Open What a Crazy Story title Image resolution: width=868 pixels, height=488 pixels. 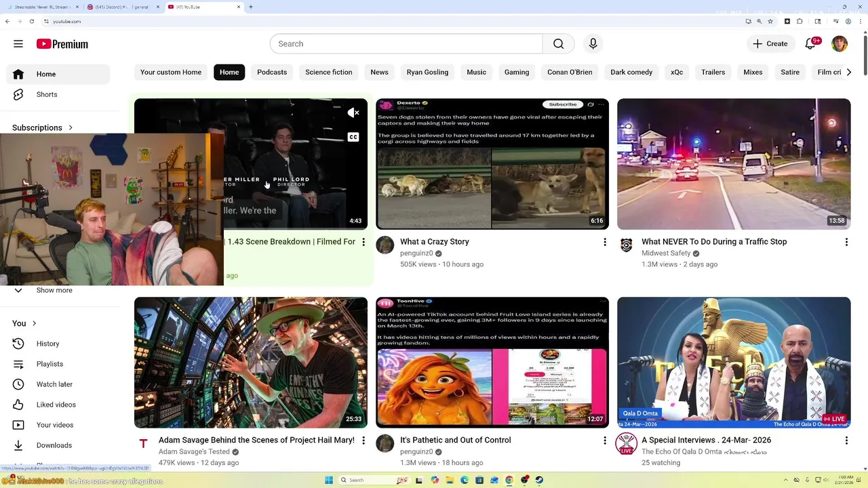click(435, 242)
